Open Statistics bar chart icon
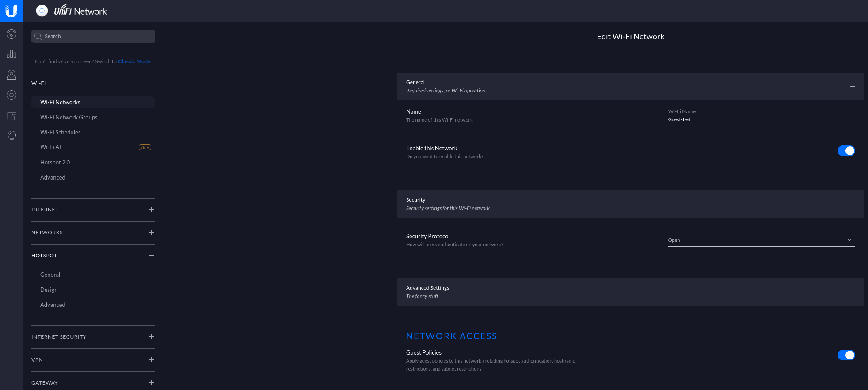This screenshot has height=390, width=868. click(x=11, y=54)
